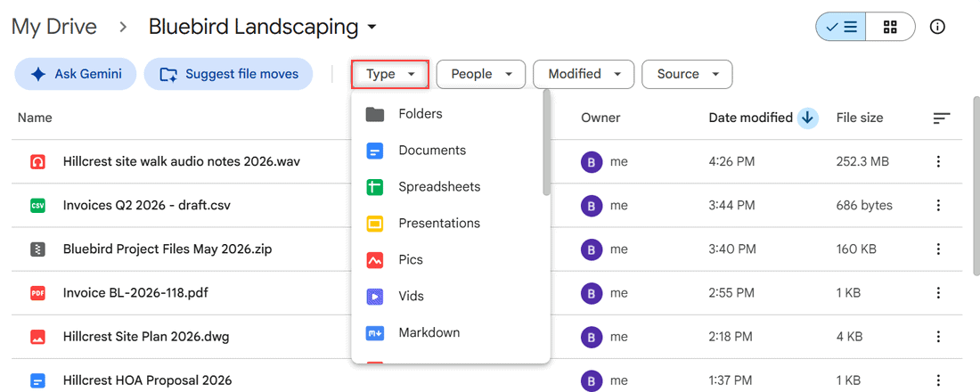
Task: Click the 686 bytes file size value
Action: pos(864,206)
